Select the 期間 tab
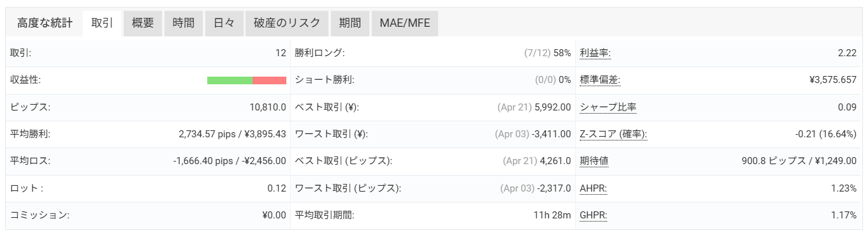The height and width of the screenshot is (235, 868). pyautogui.click(x=350, y=24)
